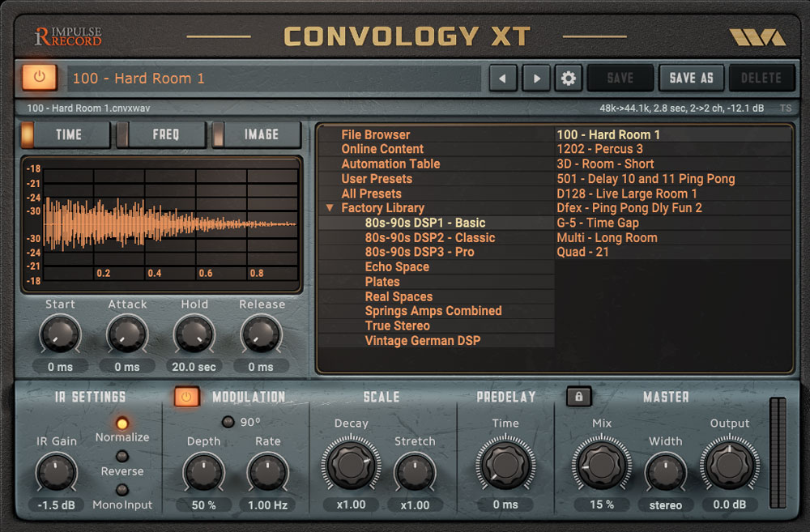Open settings via the gear icon
Viewport: 810px width, 532px height.
coord(569,78)
